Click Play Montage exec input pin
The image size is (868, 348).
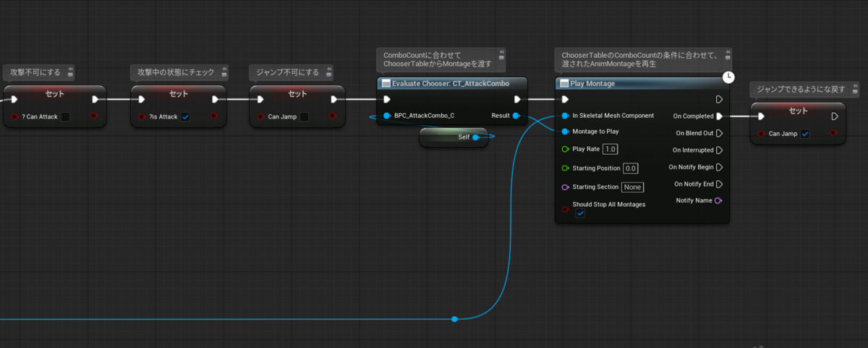565,99
